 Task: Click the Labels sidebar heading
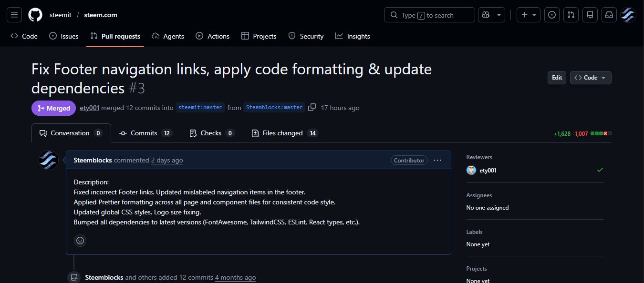click(475, 232)
